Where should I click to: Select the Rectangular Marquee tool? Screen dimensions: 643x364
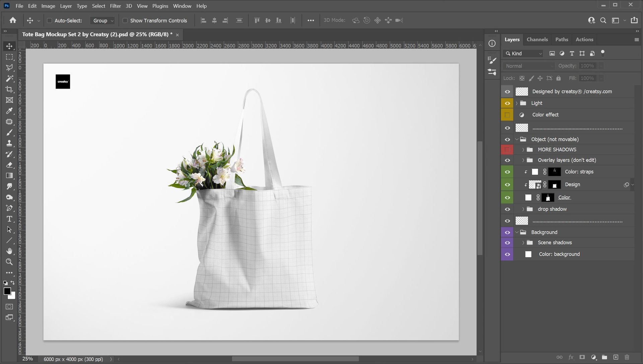[x=9, y=57]
